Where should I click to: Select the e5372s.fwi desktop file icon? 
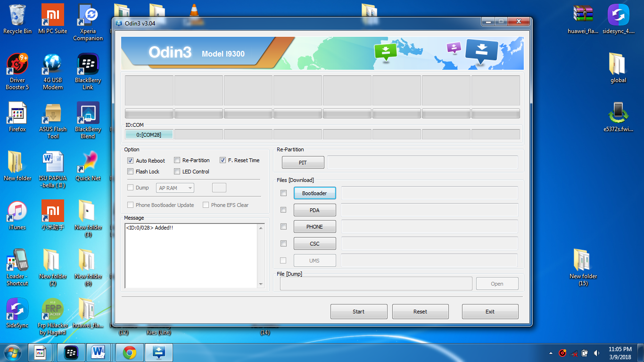pyautogui.click(x=619, y=117)
